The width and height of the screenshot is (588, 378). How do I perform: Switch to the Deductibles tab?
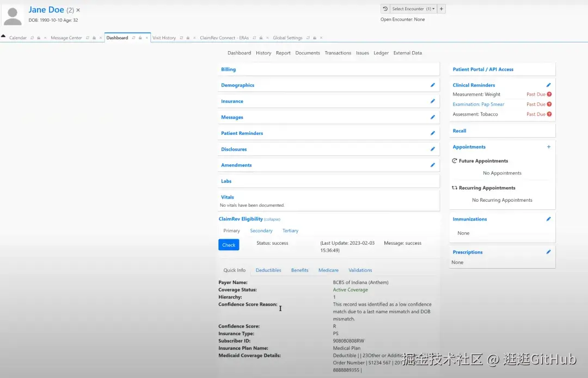click(x=268, y=270)
